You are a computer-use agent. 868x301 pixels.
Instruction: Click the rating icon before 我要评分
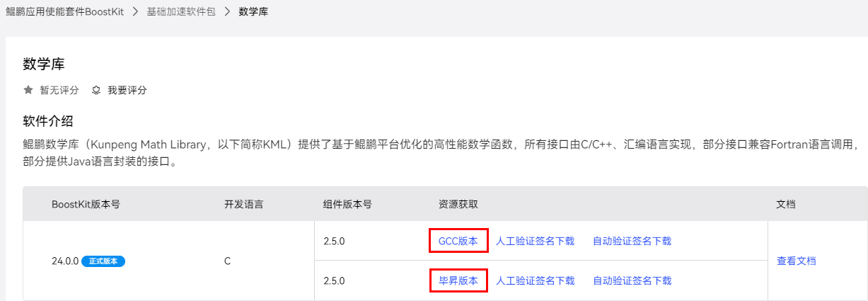click(x=96, y=90)
